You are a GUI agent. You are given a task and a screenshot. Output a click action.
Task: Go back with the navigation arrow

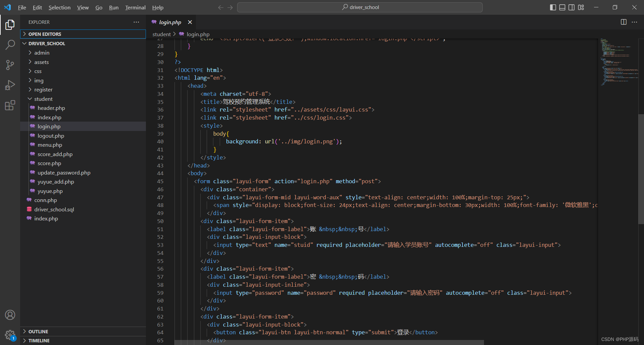coord(221,7)
